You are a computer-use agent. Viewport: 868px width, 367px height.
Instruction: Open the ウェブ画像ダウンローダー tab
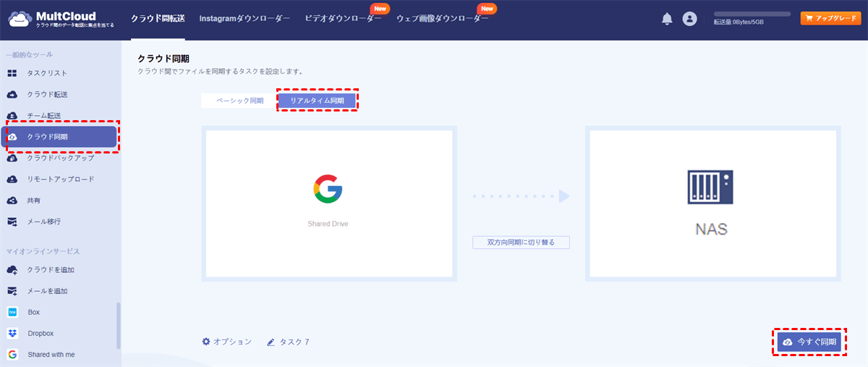(442, 19)
